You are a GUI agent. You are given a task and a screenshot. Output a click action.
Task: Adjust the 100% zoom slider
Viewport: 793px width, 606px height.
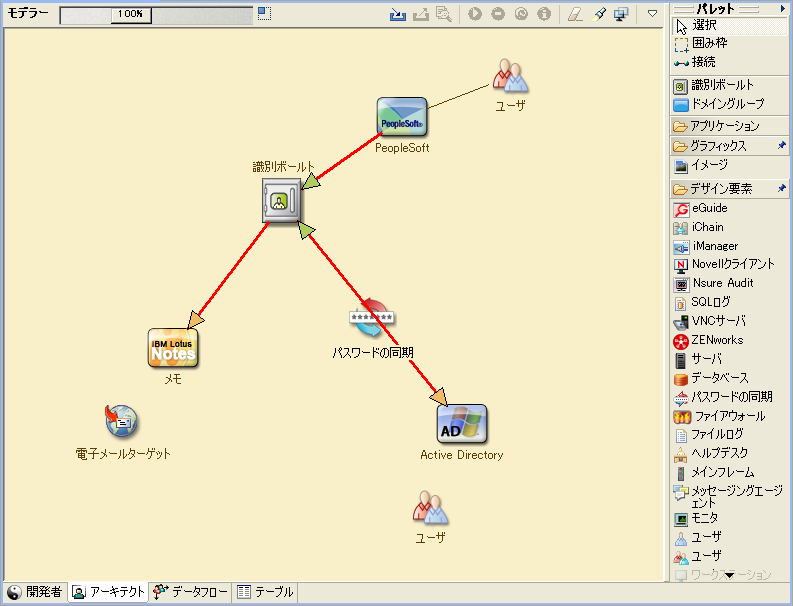tap(131, 14)
